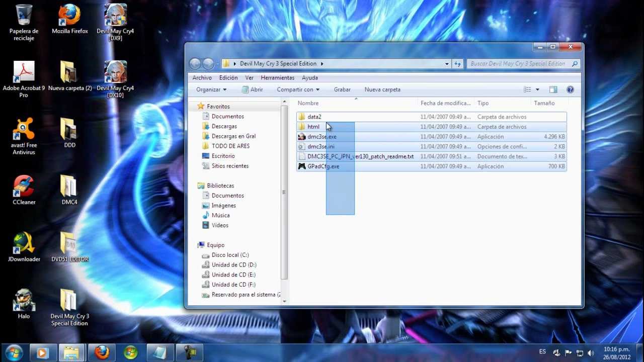This screenshot has width=644, height=362.
Task: Open Adobe Acrobat 9 Pro shortcut
Action: click(24, 79)
